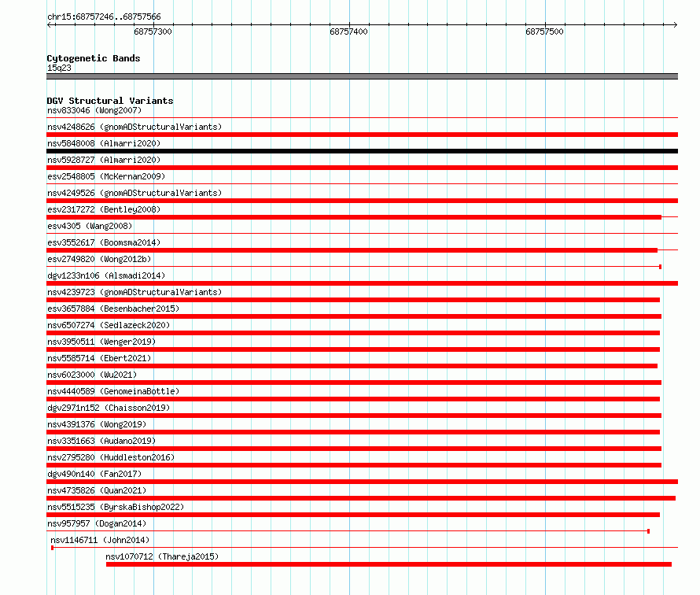The width and height of the screenshot is (700, 595).
Task: Select the Cytogenetic Bands track title
Action: [x=94, y=58]
